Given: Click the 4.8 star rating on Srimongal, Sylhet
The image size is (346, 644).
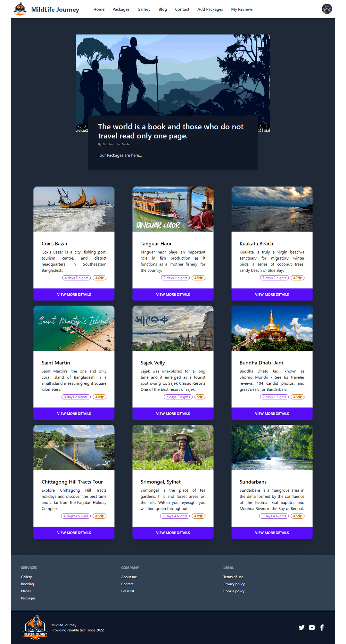Looking at the screenshot, I should tap(198, 516).
